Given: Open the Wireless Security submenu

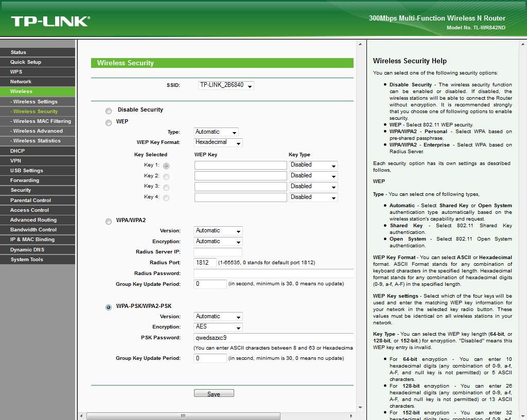Looking at the screenshot, I should pyautogui.click(x=38, y=111).
